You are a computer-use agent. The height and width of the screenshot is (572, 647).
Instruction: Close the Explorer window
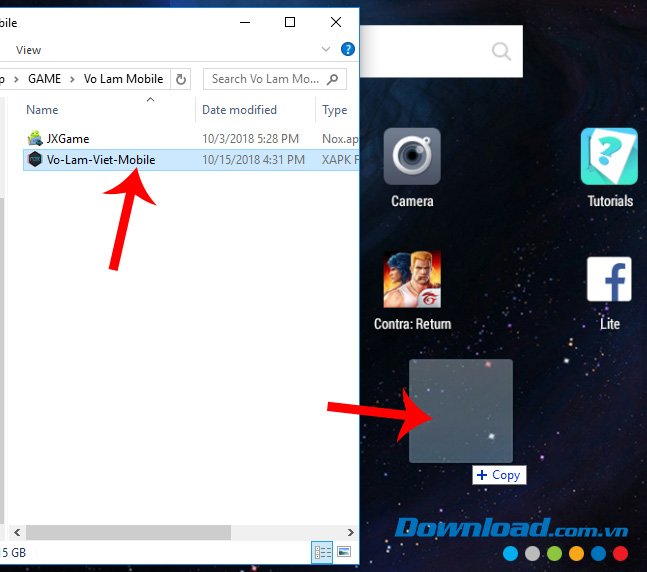336,22
